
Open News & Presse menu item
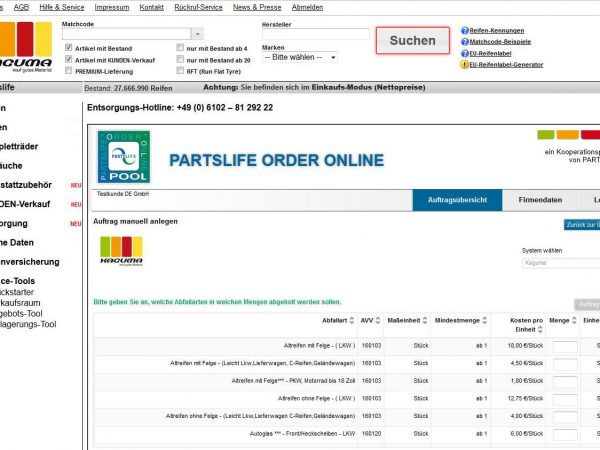(x=257, y=7)
